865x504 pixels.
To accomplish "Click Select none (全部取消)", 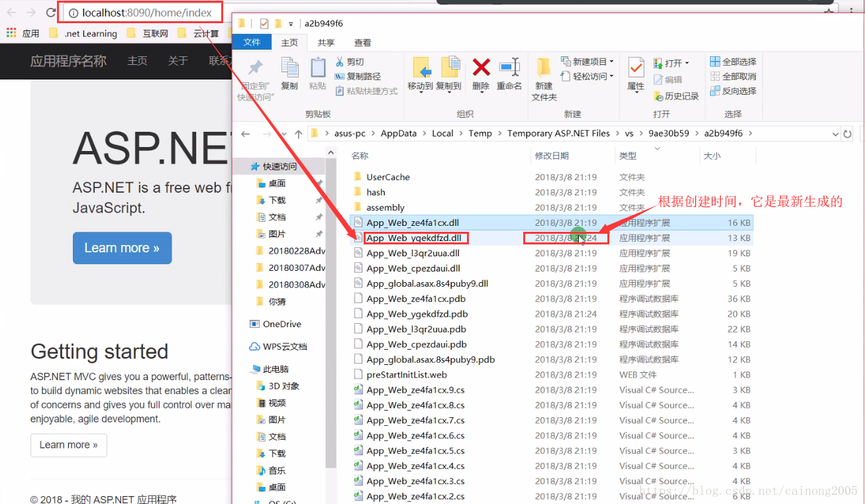I will [733, 76].
